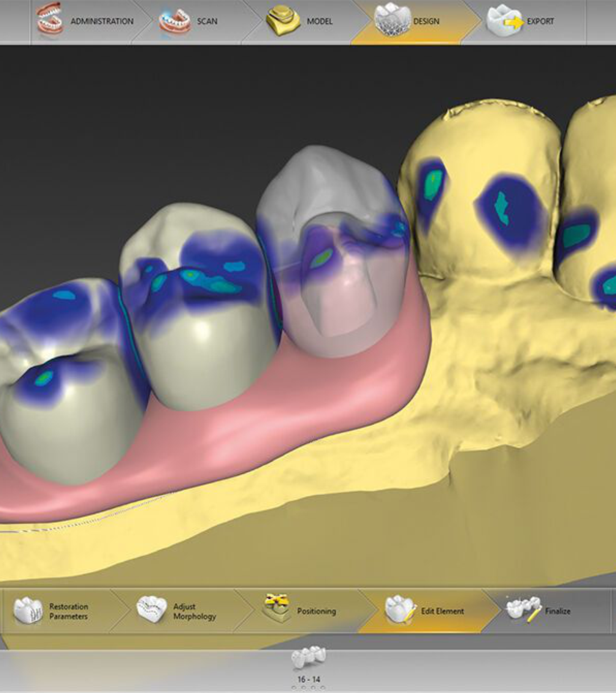Select the gold Model phase icon
Viewport: 616px width, 693px height.
pyautogui.click(x=283, y=21)
